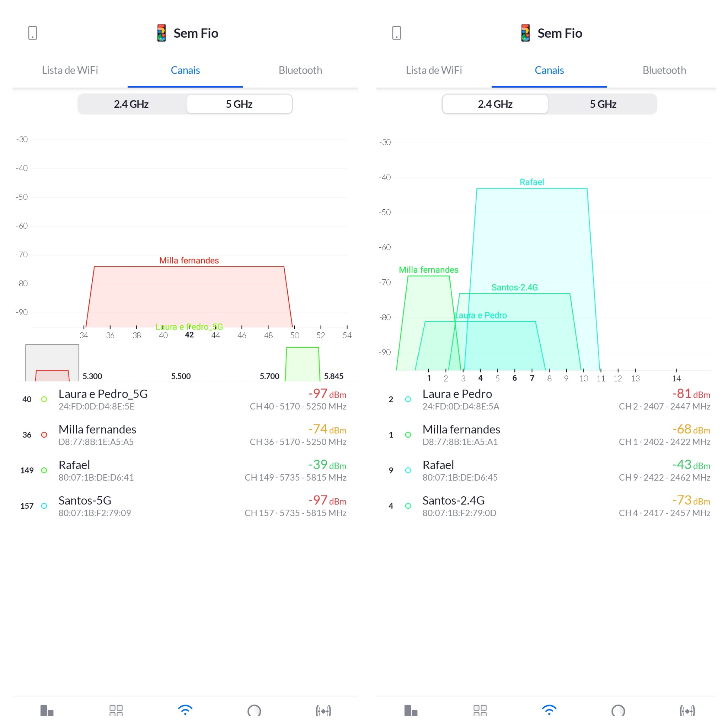
Task: Tap the phone device icon beside the 2.4 GHz channels view
Action: click(396, 33)
